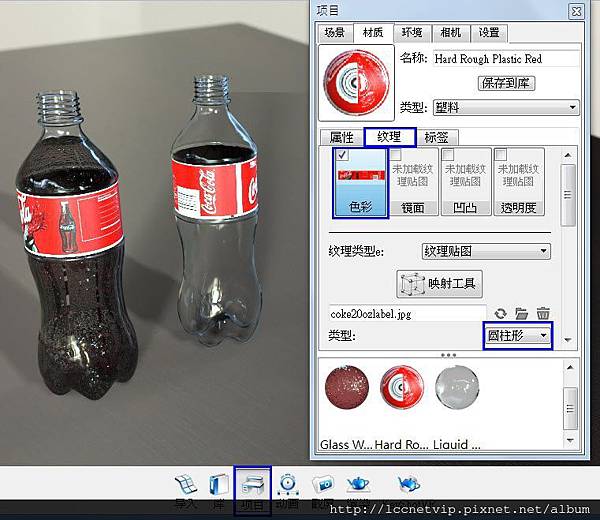Click the Screenshot (截屏) camera icon
Screen dimensions: 600x520
click(323, 484)
